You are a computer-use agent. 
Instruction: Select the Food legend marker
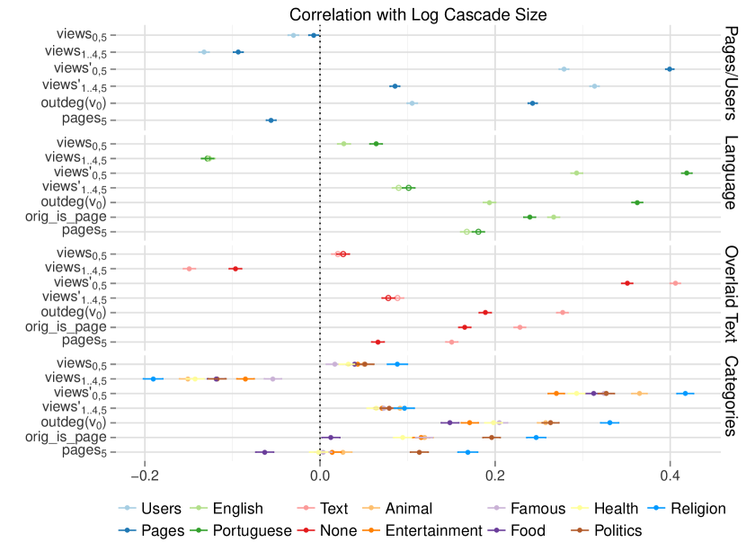497,530
